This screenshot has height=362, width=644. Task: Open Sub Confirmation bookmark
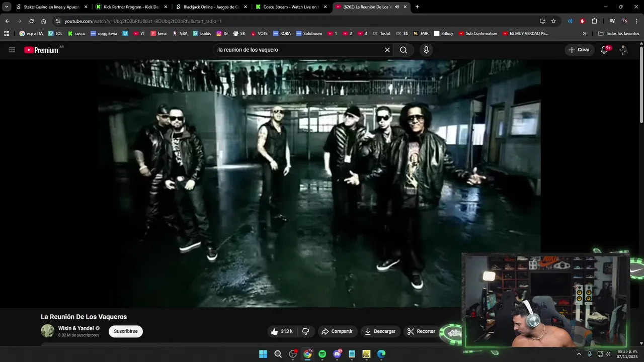point(477,34)
